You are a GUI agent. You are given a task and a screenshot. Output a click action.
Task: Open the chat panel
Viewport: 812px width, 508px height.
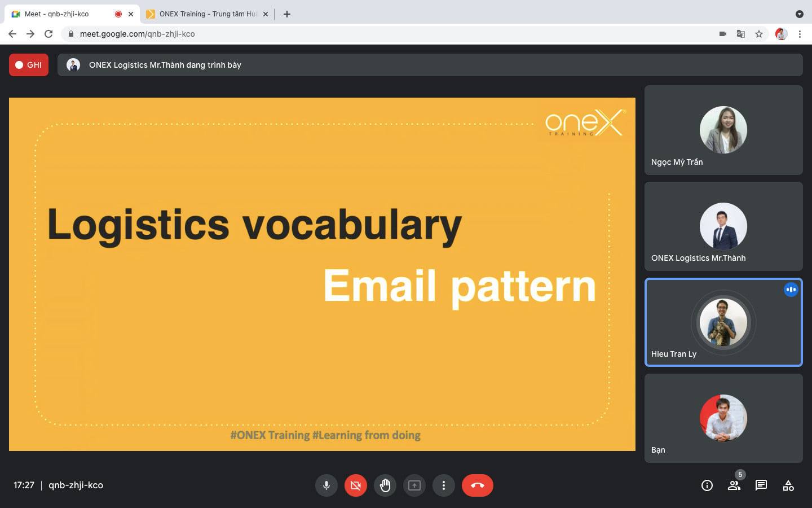[x=761, y=485]
